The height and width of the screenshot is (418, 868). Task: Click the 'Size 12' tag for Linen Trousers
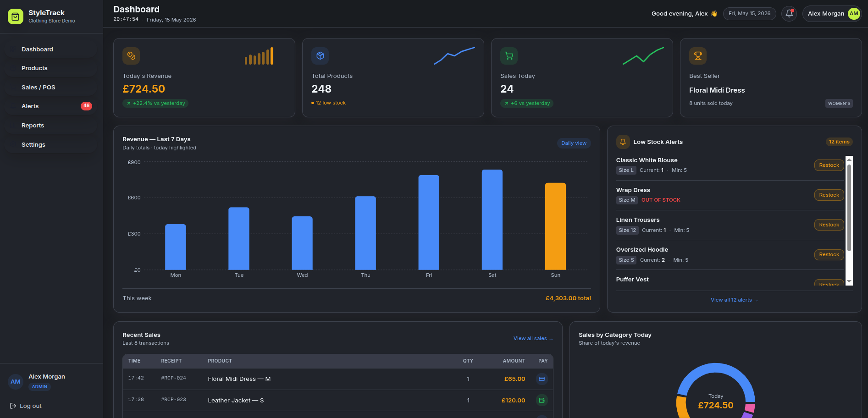pos(627,230)
